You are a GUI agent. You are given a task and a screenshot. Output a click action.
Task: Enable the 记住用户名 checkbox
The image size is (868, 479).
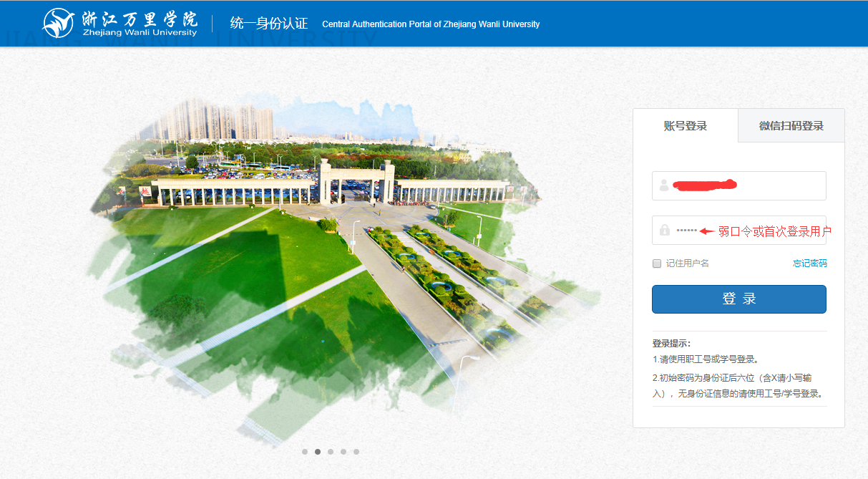click(x=657, y=263)
